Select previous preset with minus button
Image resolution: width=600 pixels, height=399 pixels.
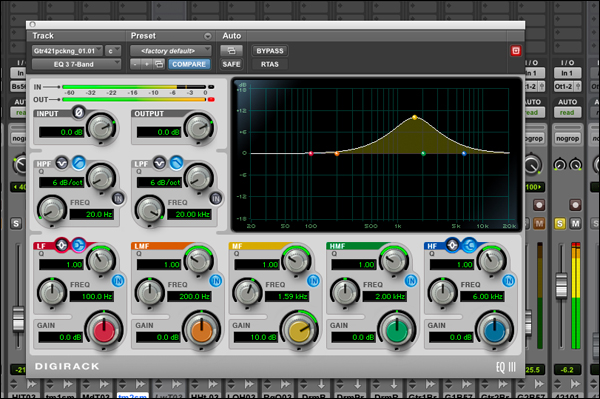tap(135, 64)
